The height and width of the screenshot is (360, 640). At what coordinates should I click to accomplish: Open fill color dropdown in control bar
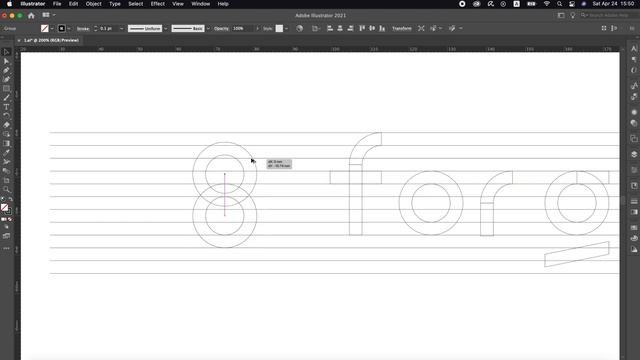(x=52, y=29)
